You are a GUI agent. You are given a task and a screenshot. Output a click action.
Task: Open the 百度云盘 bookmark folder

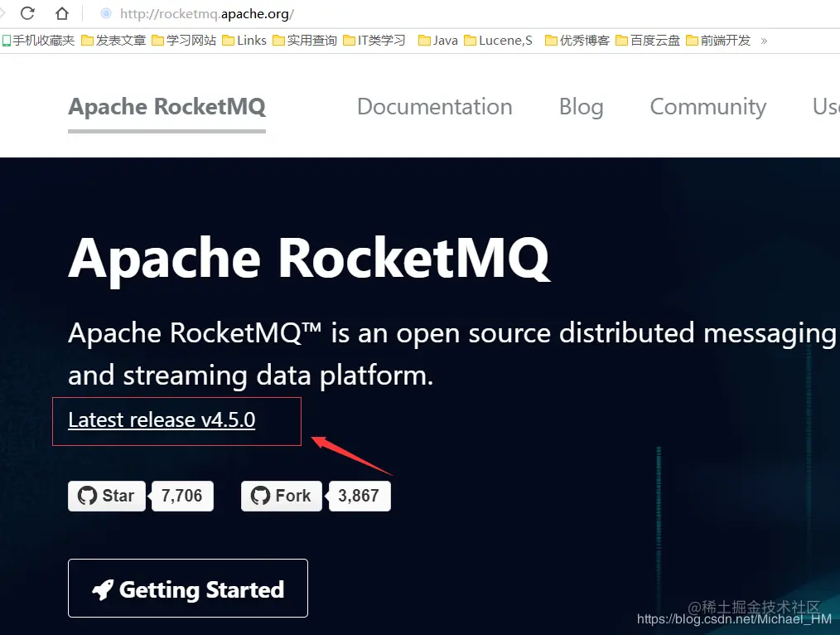point(648,41)
